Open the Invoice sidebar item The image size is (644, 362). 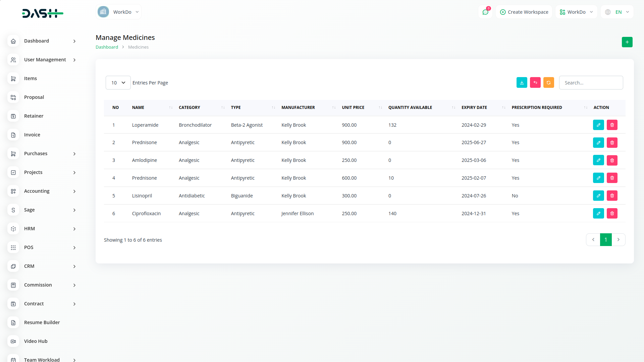pyautogui.click(x=32, y=135)
